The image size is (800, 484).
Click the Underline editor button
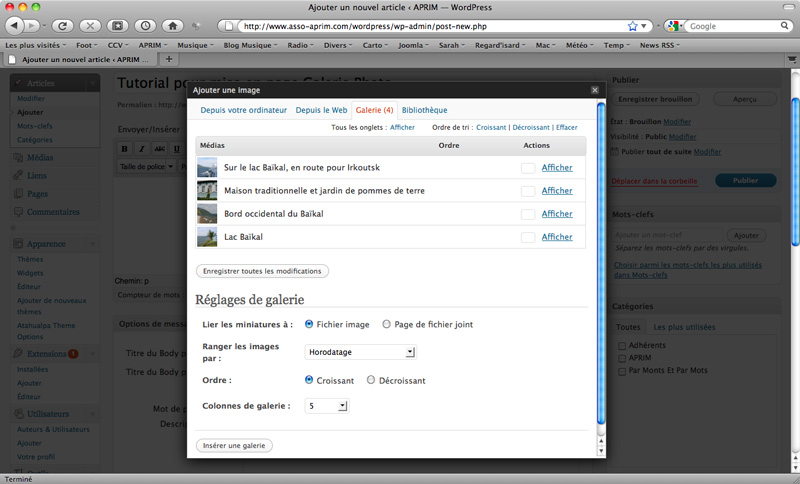click(177, 148)
